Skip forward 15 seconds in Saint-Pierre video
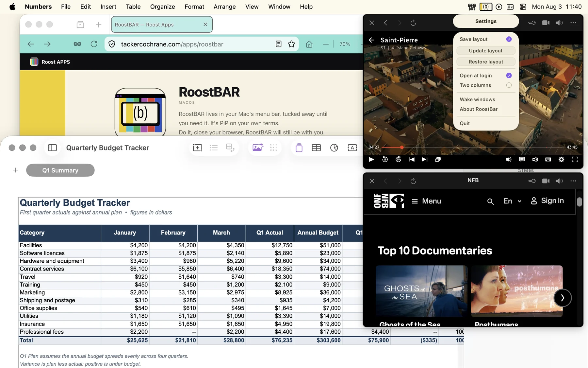 pos(398,159)
